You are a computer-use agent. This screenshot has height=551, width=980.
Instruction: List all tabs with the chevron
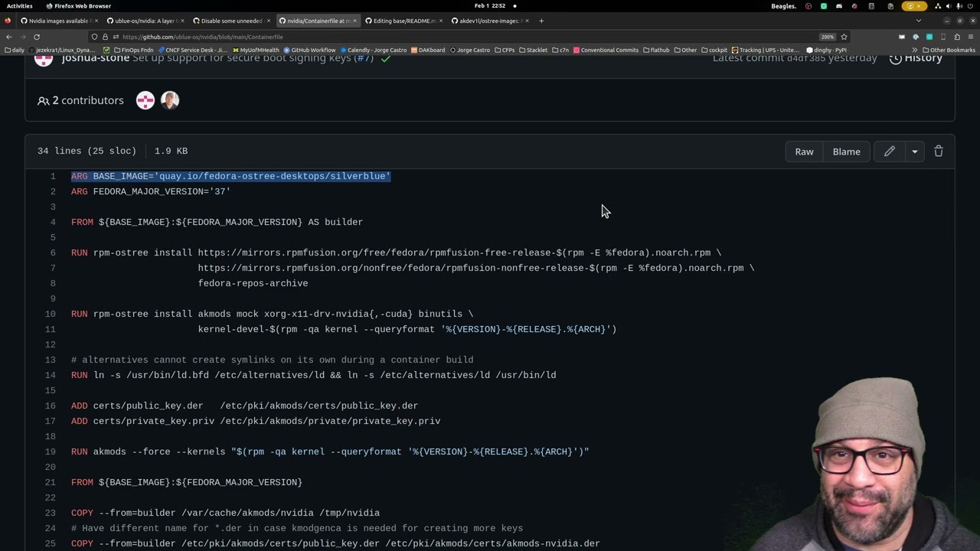click(x=919, y=21)
